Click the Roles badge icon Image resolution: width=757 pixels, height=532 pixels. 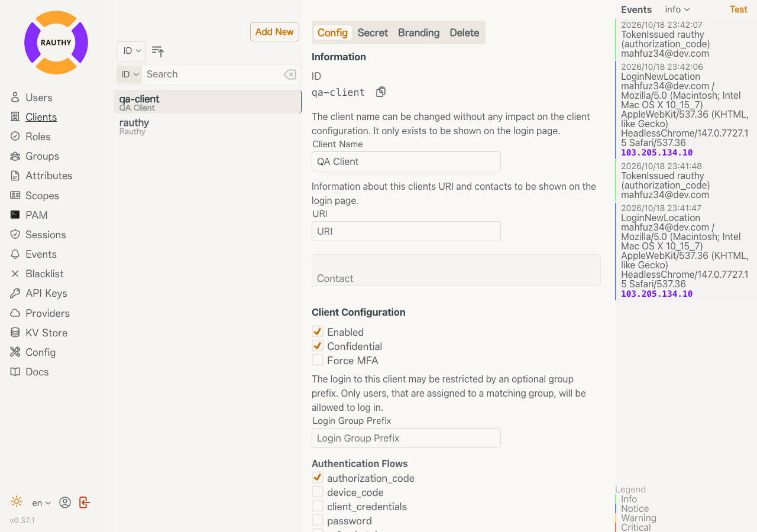[15, 137]
